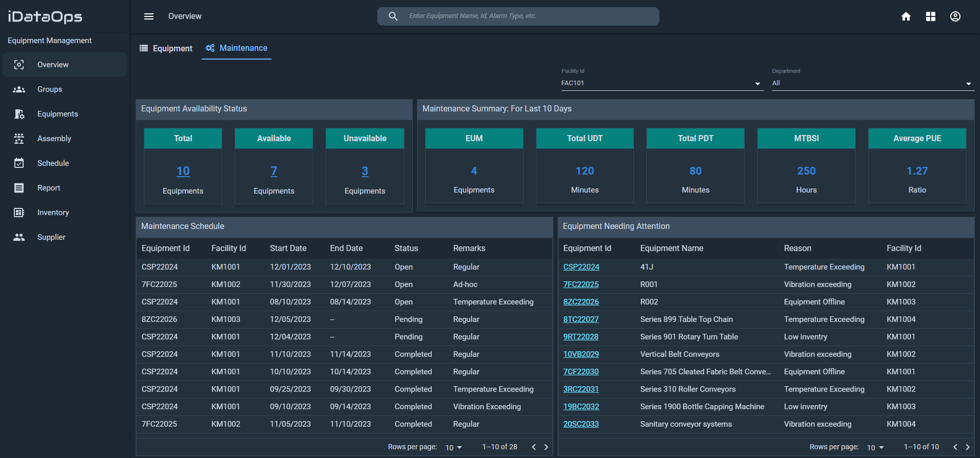Image resolution: width=980 pixels, height=458 pixels.
Task: Switch to the Equipment tab
Action: point(166,48)
